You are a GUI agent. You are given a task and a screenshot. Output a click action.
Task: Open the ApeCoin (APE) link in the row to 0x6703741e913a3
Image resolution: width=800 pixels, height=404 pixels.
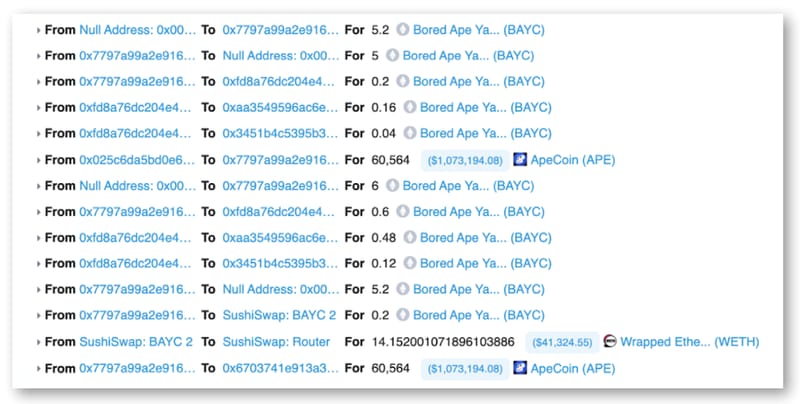pyautogui.click(x=573, y=368)
